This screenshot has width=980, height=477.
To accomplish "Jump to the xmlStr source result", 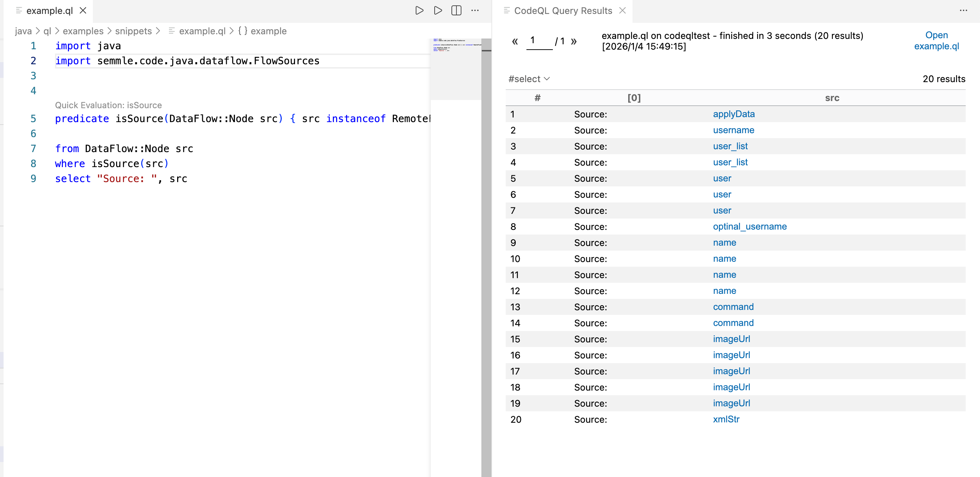I will (x=726, y=419).
